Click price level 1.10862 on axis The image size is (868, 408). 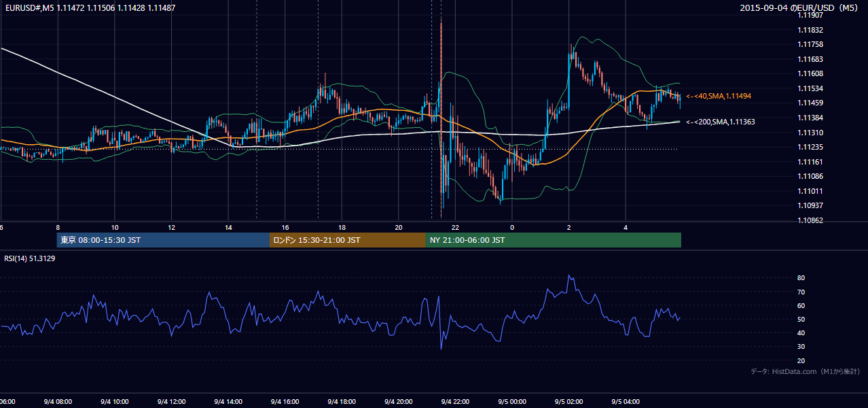(811, 220)
